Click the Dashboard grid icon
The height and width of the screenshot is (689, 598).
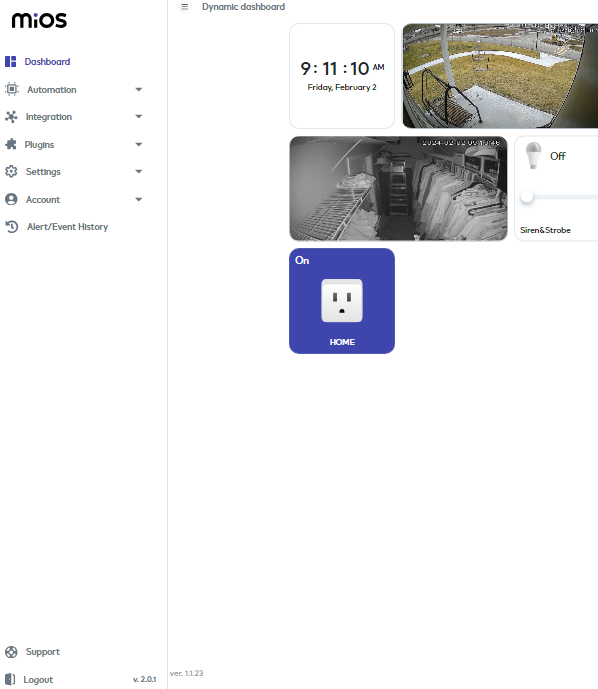(x=11, y=62)
